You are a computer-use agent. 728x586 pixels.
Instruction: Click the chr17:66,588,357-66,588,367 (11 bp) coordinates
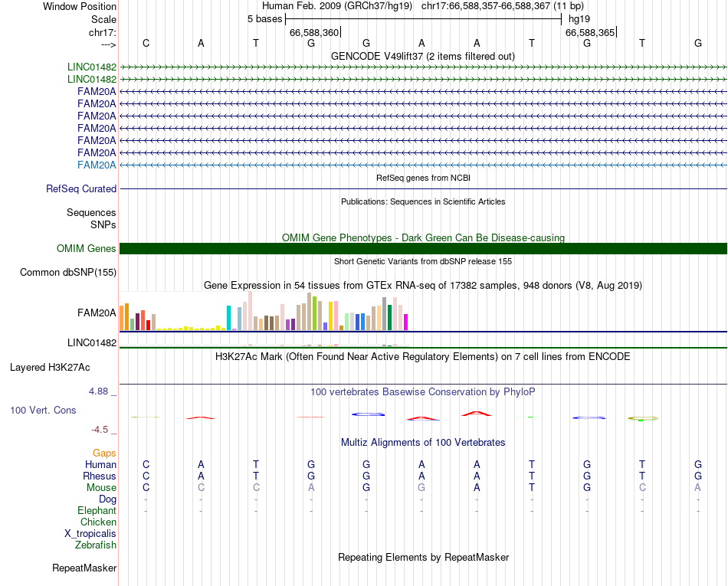[503, 6]
